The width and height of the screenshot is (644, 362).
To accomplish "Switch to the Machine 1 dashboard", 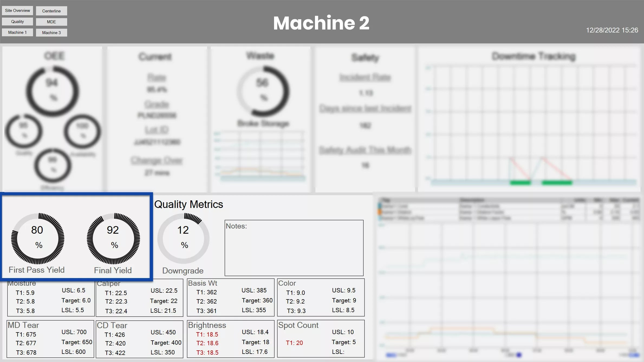I will click(17, 32).
